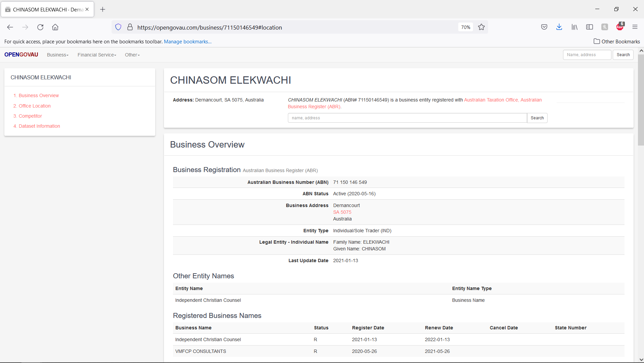644x363 pixels.
Task: Save page to Pocket
Action: pos(544,27)
